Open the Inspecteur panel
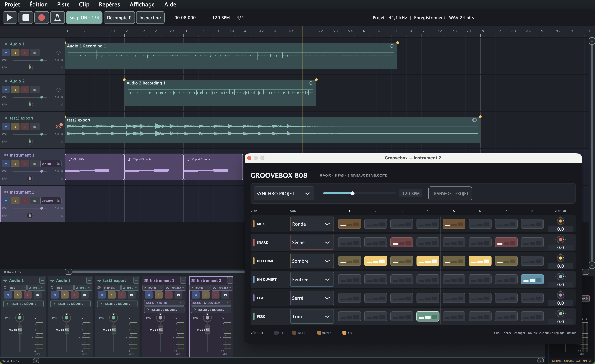Image resolution: width=595 pixels, height=364 pixels. (x=150, y=17)
